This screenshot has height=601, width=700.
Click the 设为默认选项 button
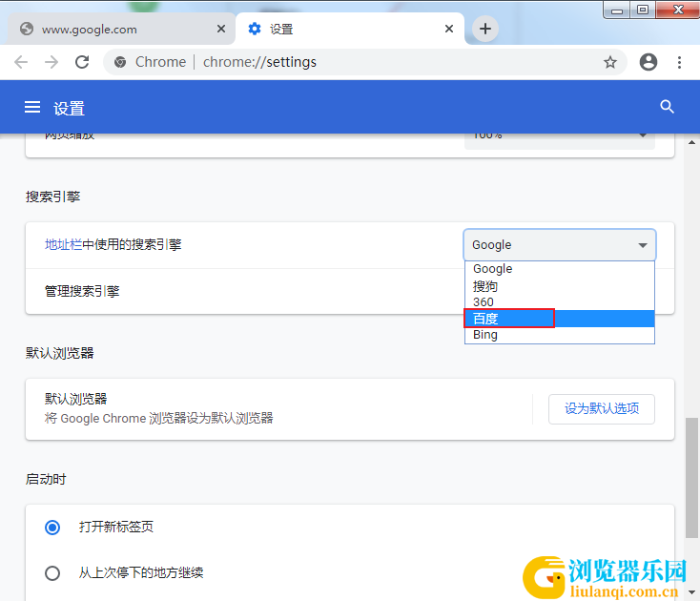tap(602, 409)
